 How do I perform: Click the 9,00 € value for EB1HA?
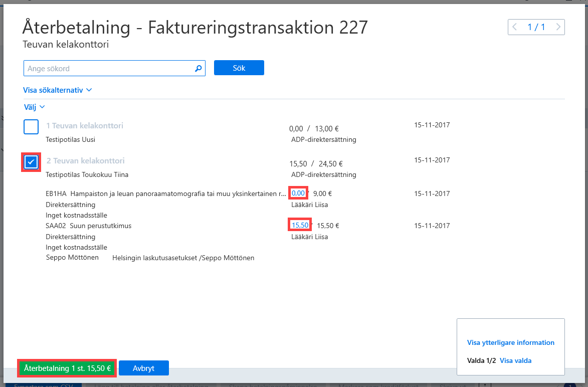point(322,194)
